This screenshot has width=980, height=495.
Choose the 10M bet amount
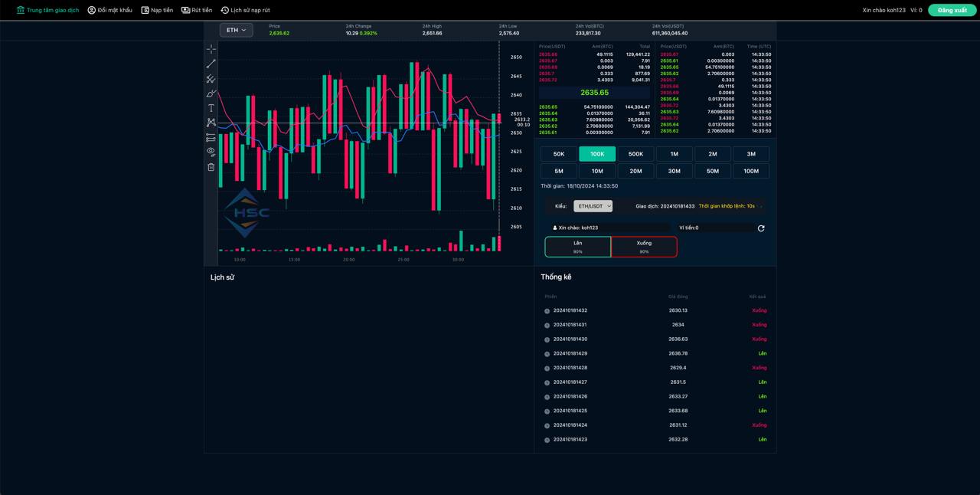tap(597, 171)
